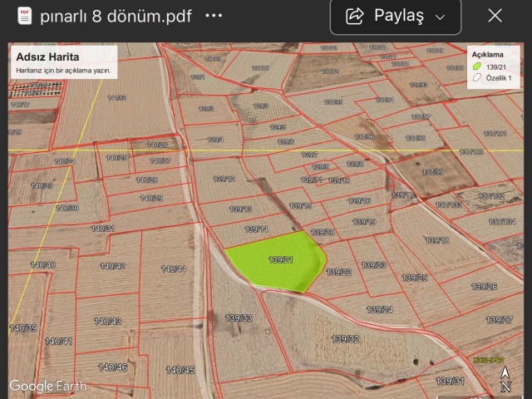The image size is (532, 399).
Task: Click parcel label 140/25
Action: [x=116, y=158]
